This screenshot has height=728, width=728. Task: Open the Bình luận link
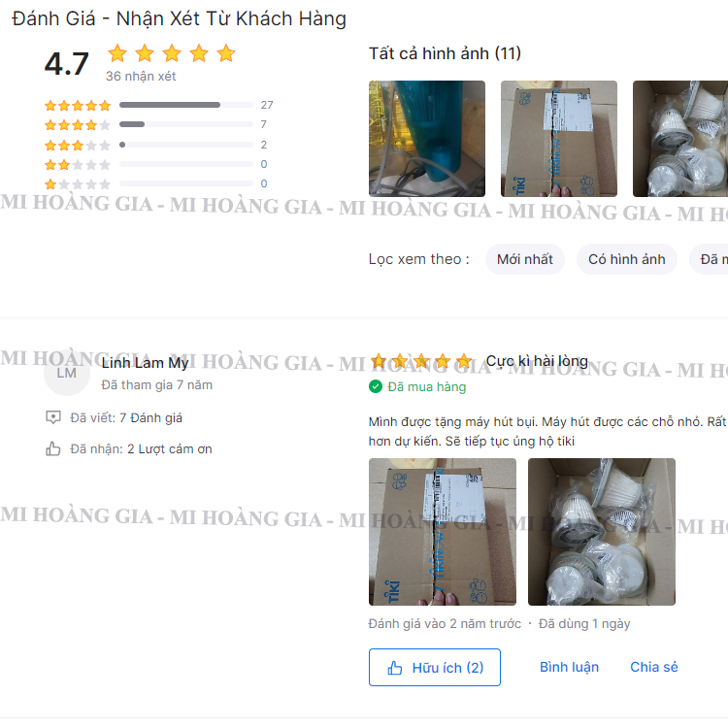[569, 667]
